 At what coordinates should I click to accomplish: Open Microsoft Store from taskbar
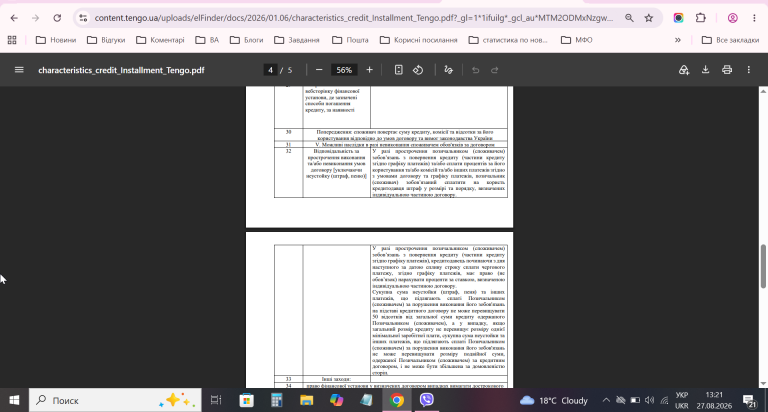pyautogui.click(x=246, y=400)
